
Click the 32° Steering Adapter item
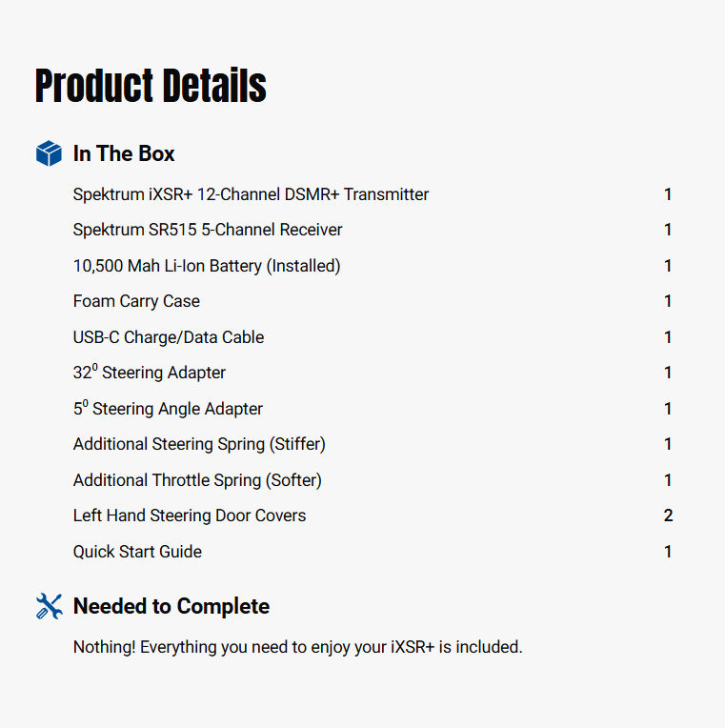coord(150,373)
